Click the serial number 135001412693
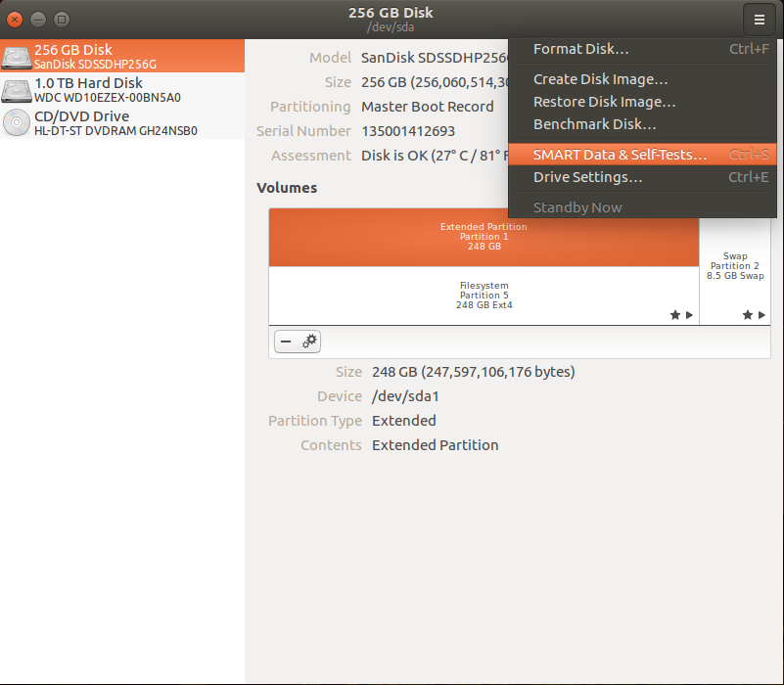The height and width of the screenshot is (685, 784). tap(408, 131)
